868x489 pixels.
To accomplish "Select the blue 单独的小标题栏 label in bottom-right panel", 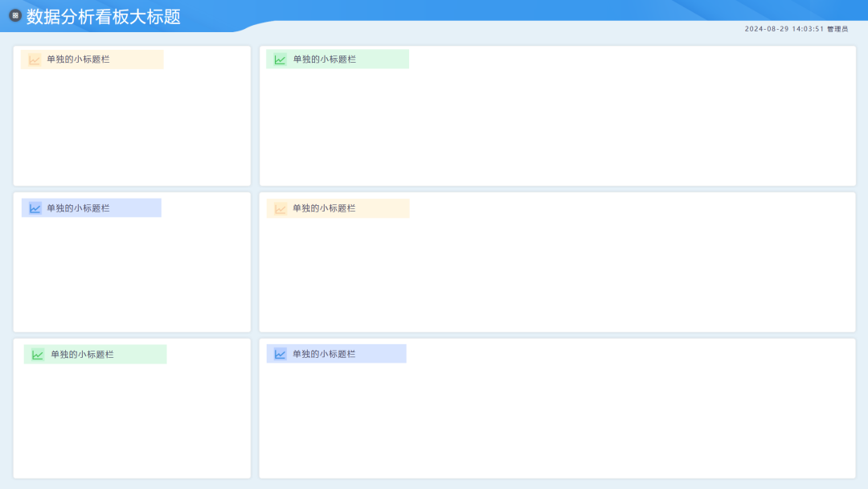I will [x=324, y=354].
